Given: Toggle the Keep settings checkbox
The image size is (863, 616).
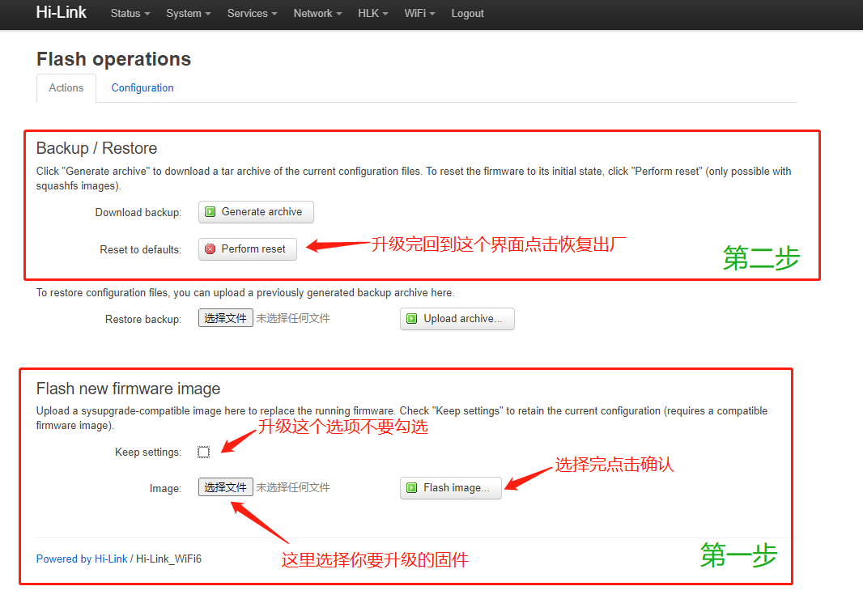Looking at the screenshot, I should [x=204, y=452].
